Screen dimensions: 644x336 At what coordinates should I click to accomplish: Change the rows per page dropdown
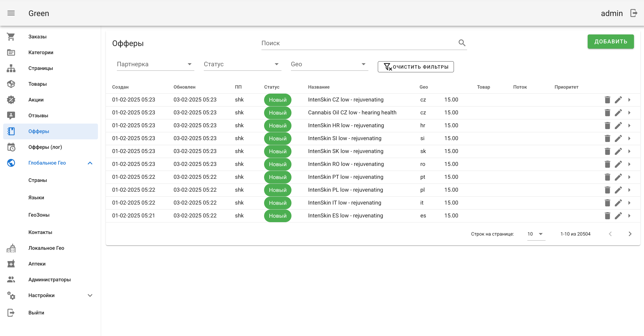536,234
